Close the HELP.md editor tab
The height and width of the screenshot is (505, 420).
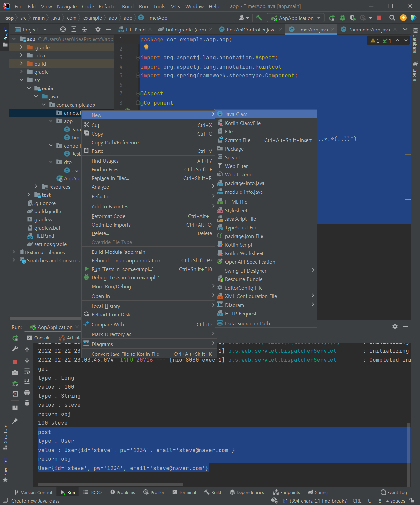150,29
